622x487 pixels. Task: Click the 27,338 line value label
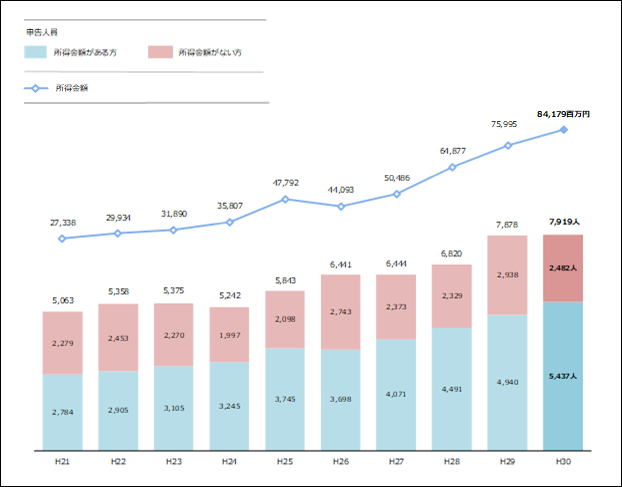tap(63, 223)
